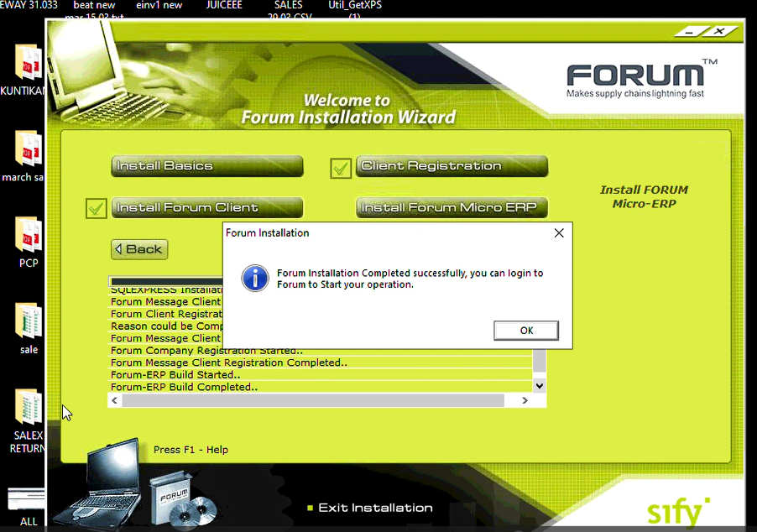Click the 'Welcome to Forum Installation Wizard' heading
The width and height of the screenshot is (757, 532).
coord(348,109)
